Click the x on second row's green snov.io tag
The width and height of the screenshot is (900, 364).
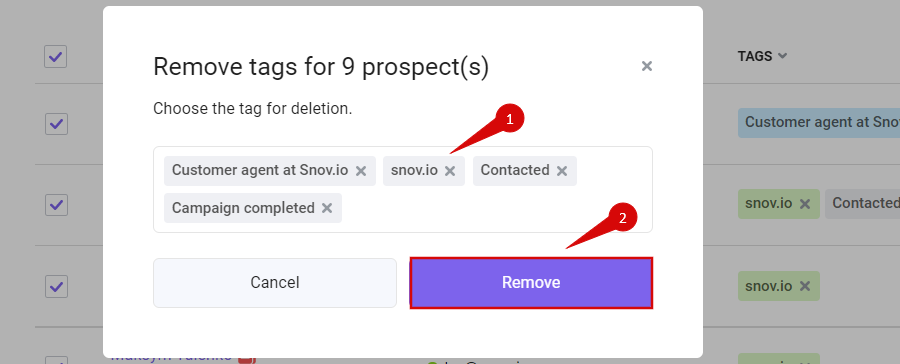(x=805, y=204)
